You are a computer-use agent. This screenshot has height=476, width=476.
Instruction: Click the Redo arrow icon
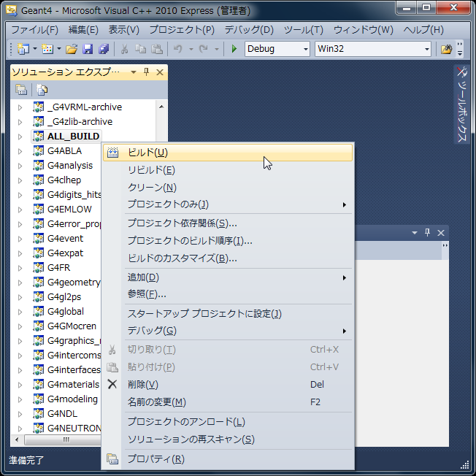pos(204,49)
